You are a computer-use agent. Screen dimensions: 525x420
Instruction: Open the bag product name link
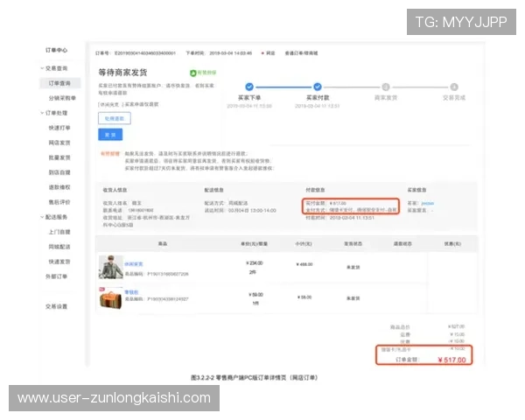coord(131,292)
